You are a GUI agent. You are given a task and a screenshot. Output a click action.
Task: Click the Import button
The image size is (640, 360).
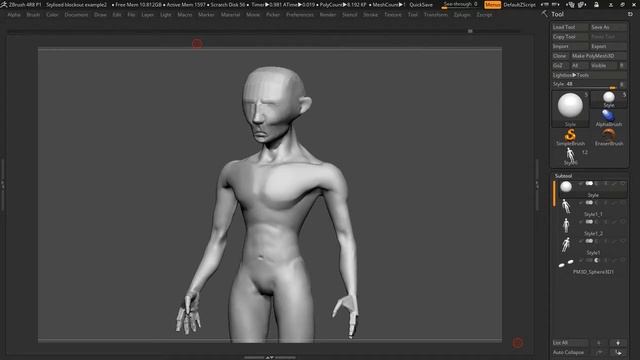[x=570, y=46]
